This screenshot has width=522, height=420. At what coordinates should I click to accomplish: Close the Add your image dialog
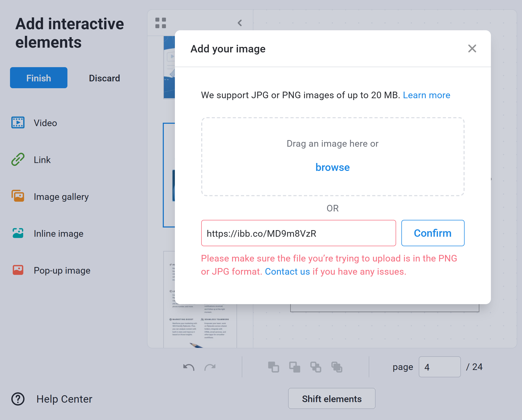tap(472, 48)
